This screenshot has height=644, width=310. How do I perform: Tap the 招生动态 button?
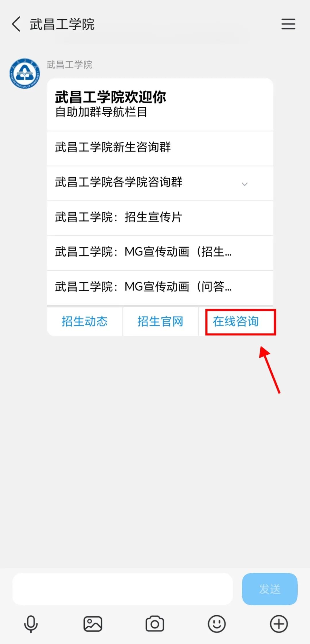(85, 321)
